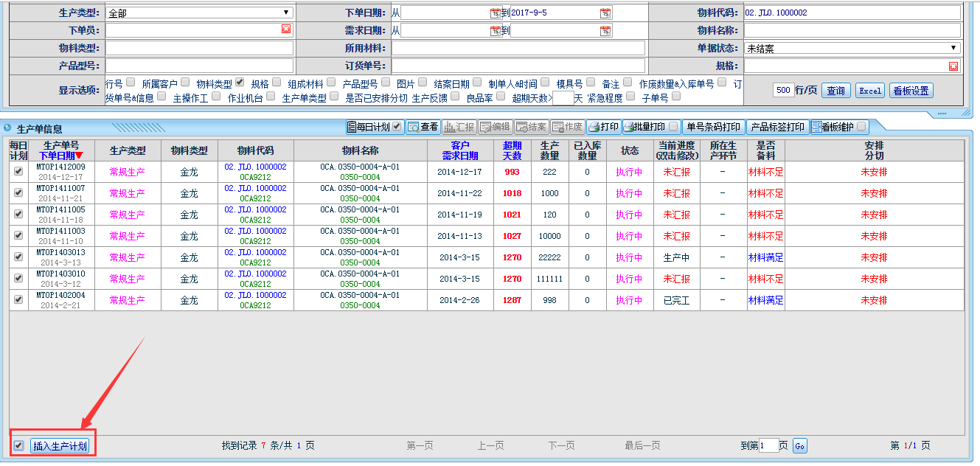Uncheck the 物料类型 display option
Viewport: 980px width, 466px height.
click(240, 83)
